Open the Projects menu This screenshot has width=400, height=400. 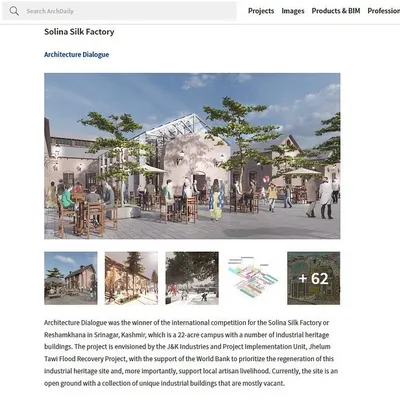(261, 11)
